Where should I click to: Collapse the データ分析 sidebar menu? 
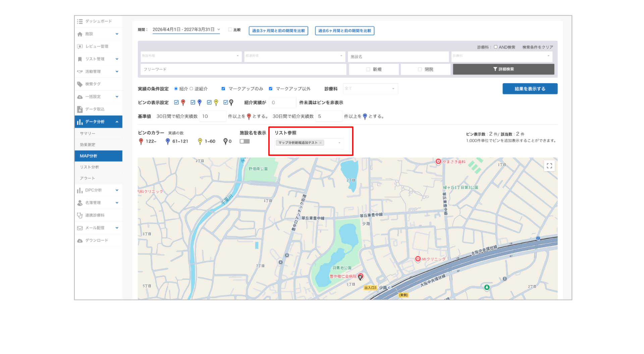[x=117, y=122]
